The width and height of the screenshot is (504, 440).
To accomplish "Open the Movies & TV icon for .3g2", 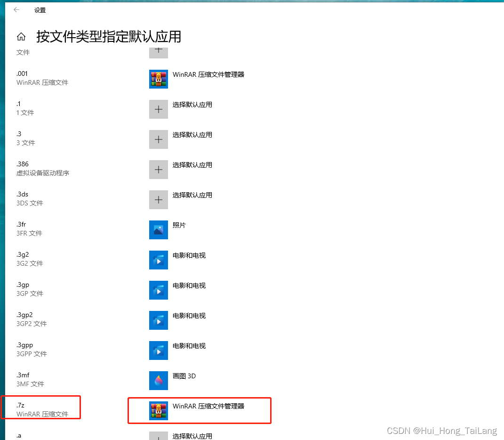I will point(159,260).
